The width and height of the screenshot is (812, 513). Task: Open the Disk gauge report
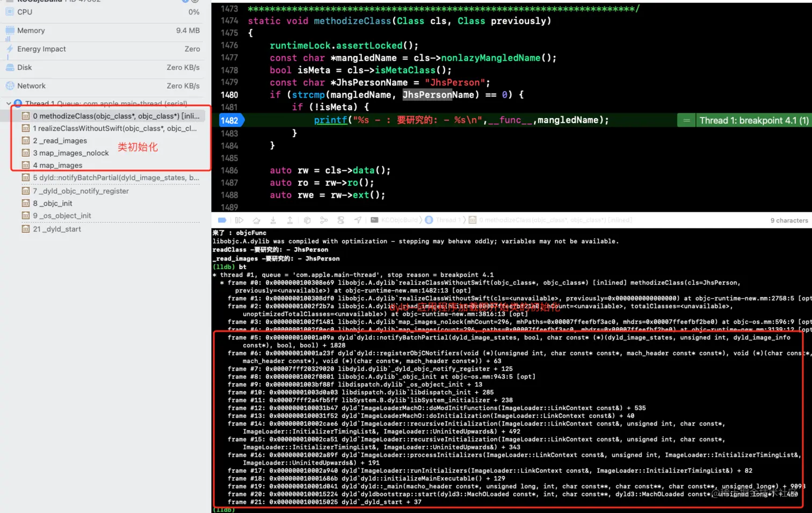click(102, 67)
